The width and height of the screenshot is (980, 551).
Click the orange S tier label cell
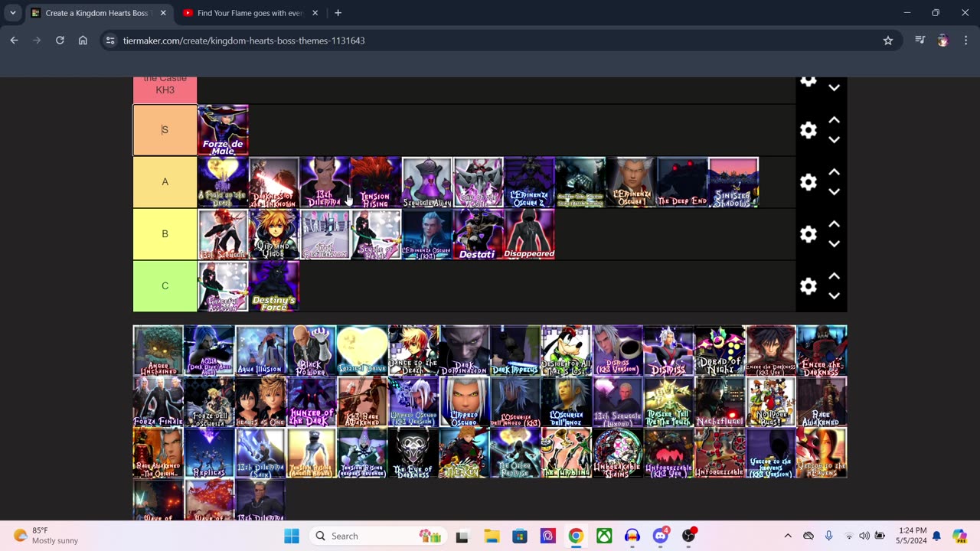(165, 130)
